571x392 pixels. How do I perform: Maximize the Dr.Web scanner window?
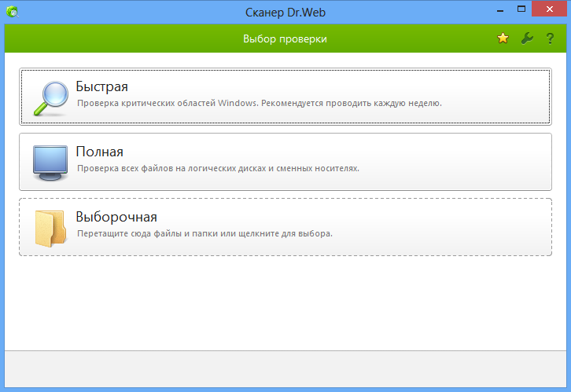(521, 9)
